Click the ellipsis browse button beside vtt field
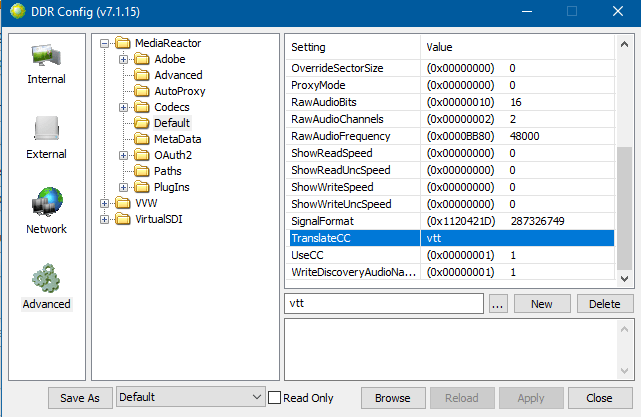Viewport: 641px width, 417px height. [498, 304]
